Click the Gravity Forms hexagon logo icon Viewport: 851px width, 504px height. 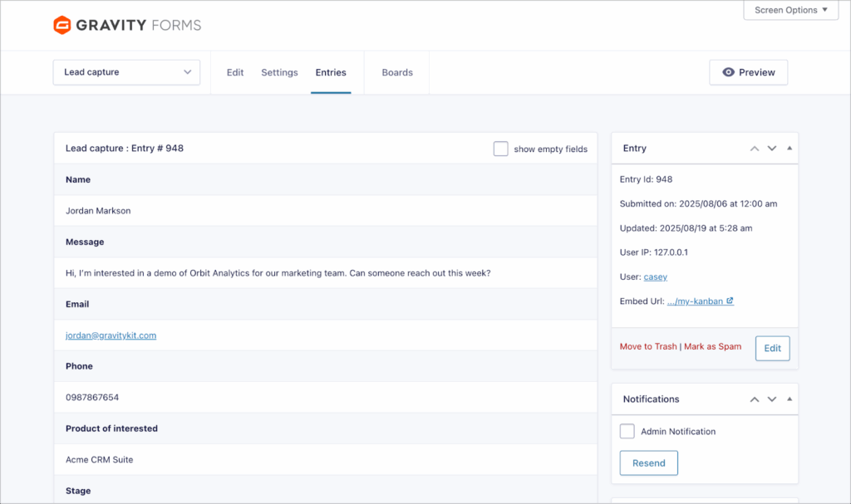click(x=62, y=25)
